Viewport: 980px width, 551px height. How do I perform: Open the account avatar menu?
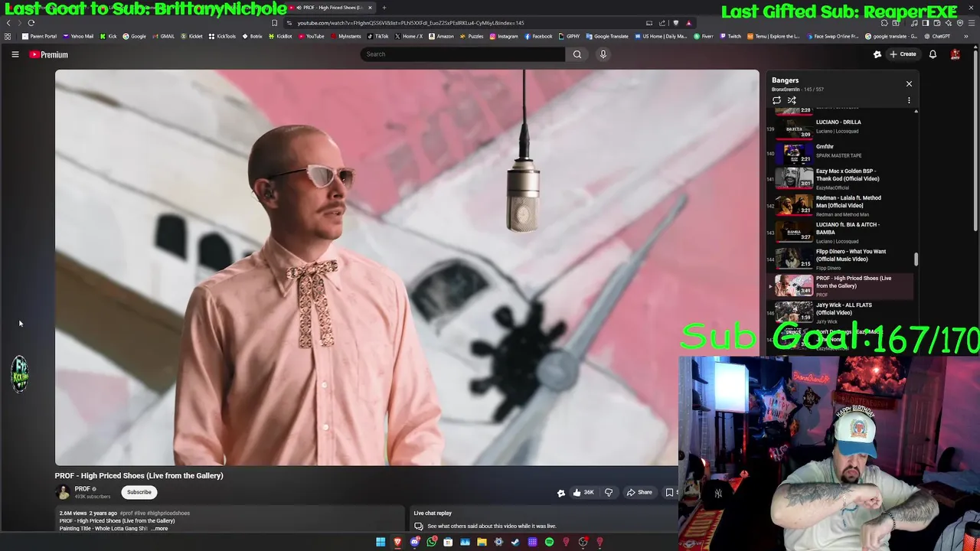(x=955, y=54)
